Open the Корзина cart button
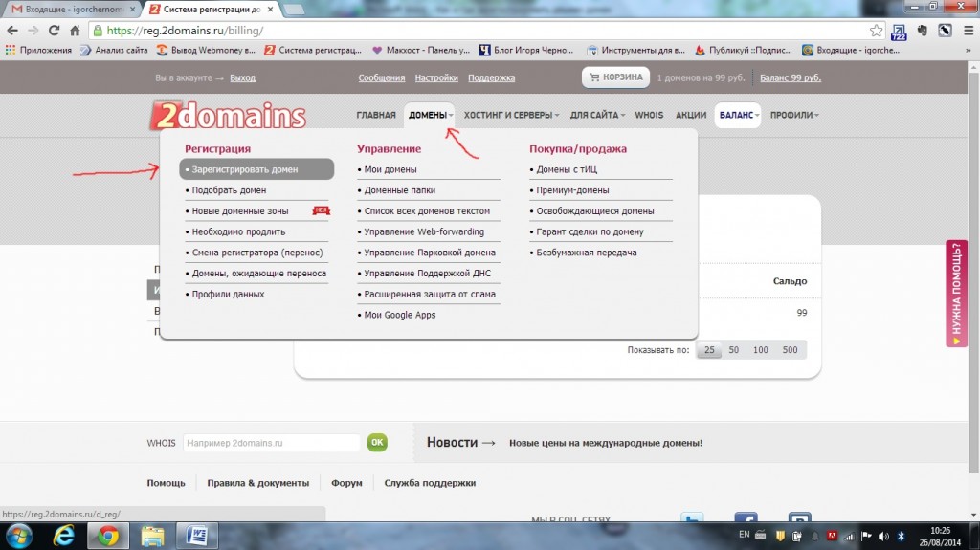This screenshot has height=550, width=980. [x=615, y=77]
